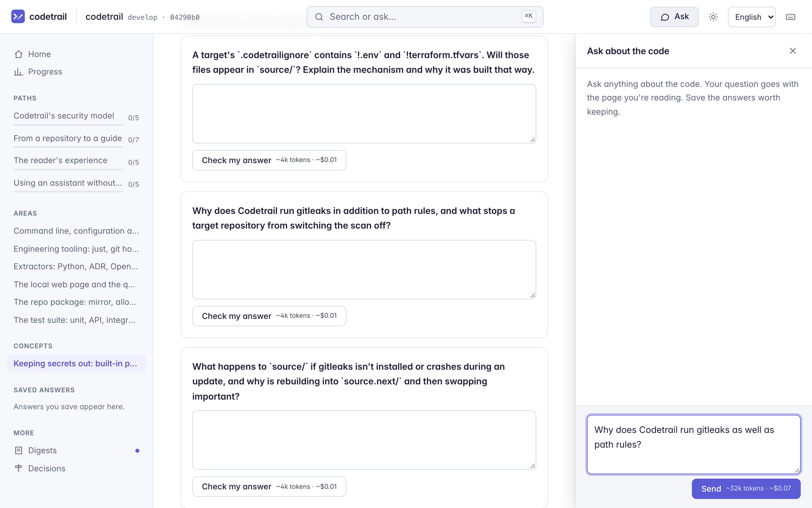Focus the Search or ask field
Image resolution: width=812 pixels, height=508 pixels.
pyautogui.click(x=425, y=17)
